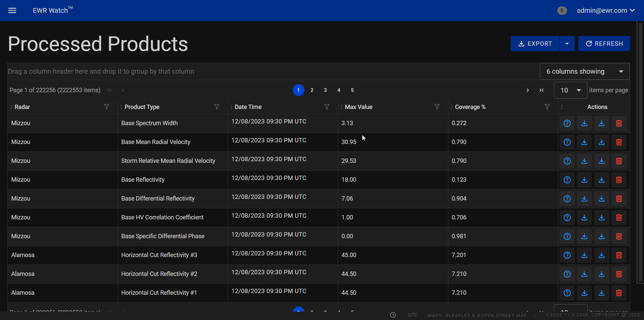Viewport: 644px width, 320px height.
Task: Delete the Base Reflectivity row
Action: [x=618, y=180]
